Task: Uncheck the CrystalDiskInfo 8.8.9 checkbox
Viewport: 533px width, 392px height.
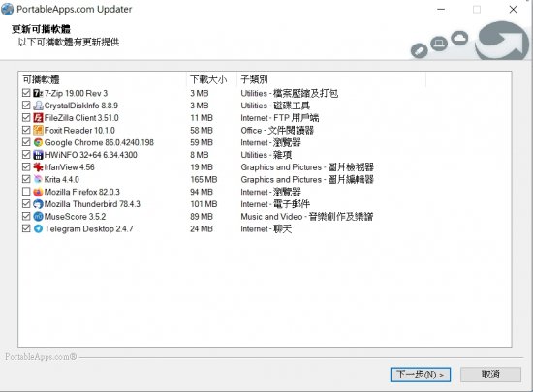Action: 26,106
